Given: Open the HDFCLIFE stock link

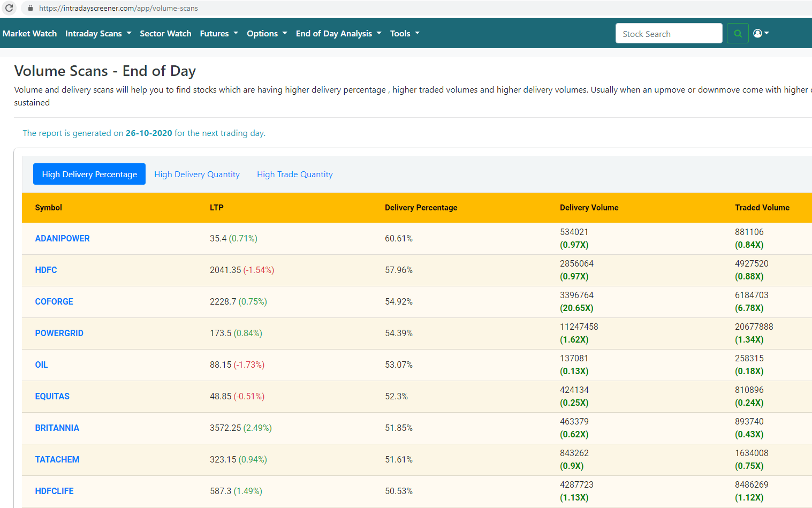Looking at the screenshot, I should point(54,491).
